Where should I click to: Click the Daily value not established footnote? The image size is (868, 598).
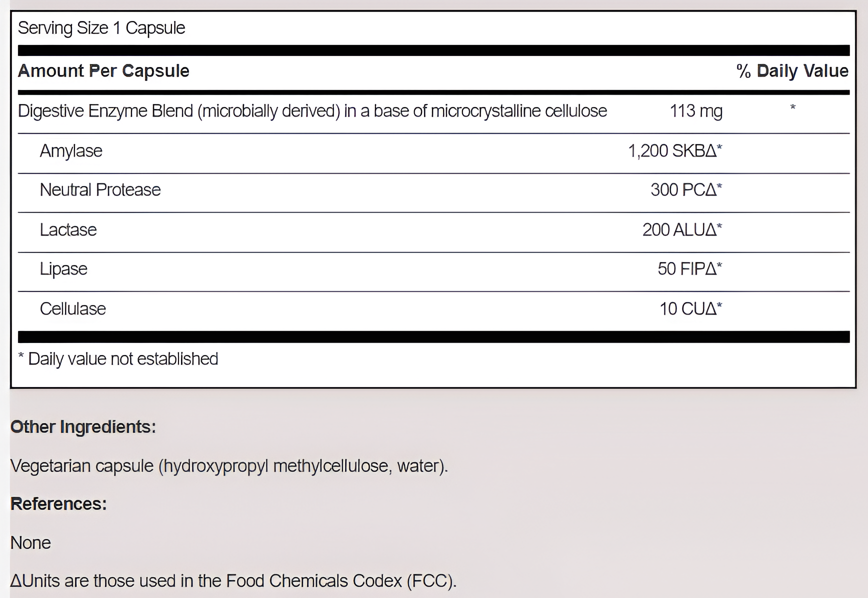pyautogui.click(x=118, y=359)
